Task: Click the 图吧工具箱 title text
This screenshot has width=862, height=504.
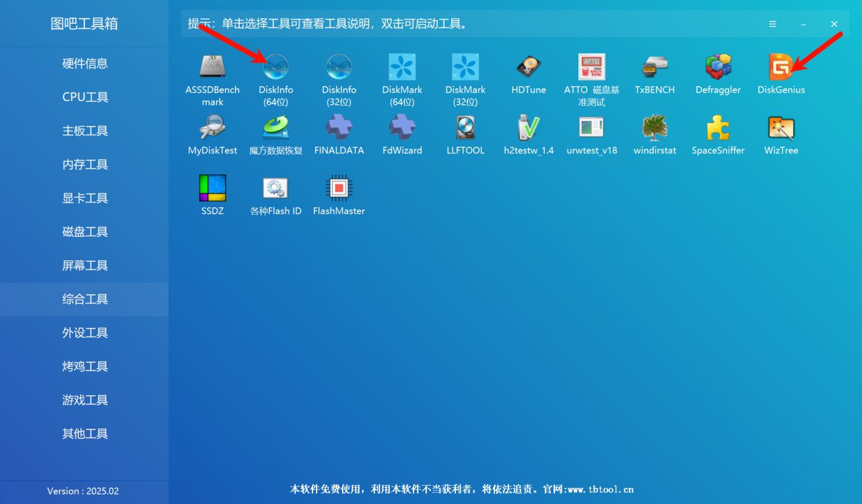Action: tap(84, 24)
